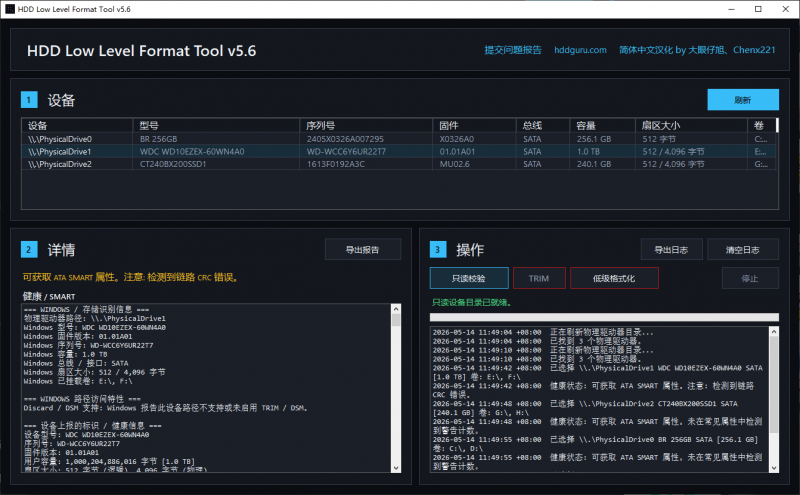Viewport: 800px width, 495px height.
Task: Click the progress bar below status message
Action: point(604,317)
